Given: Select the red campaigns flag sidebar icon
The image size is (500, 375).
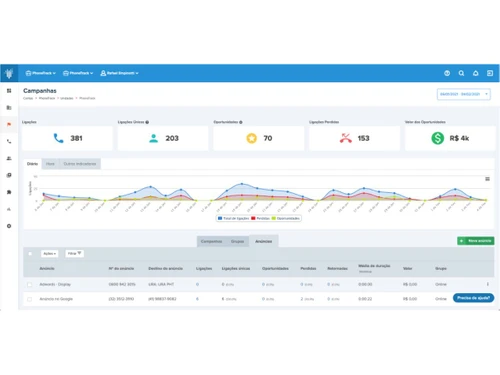Looking at the screenshot, I should [x=9, y=124].
